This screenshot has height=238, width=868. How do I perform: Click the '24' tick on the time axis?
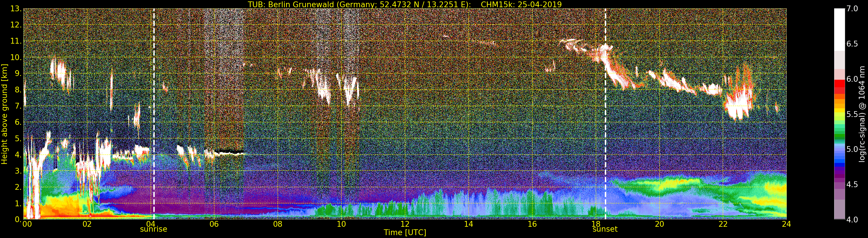pos(786,224)
